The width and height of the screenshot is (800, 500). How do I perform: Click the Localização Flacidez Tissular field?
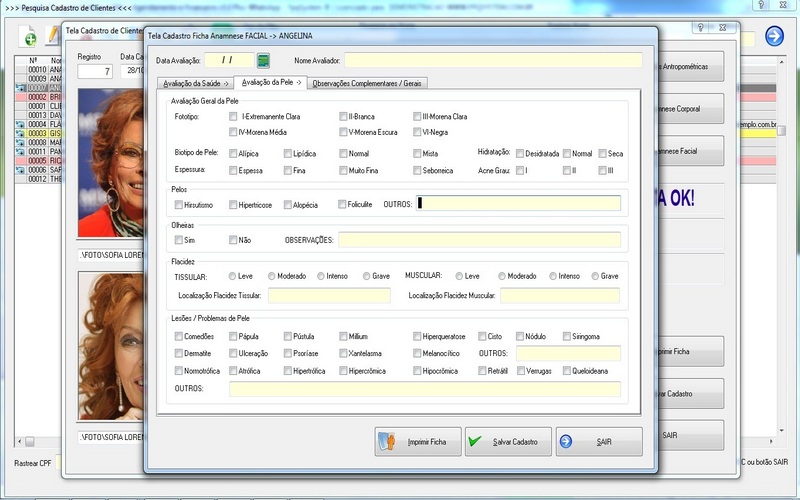(329, 296)
